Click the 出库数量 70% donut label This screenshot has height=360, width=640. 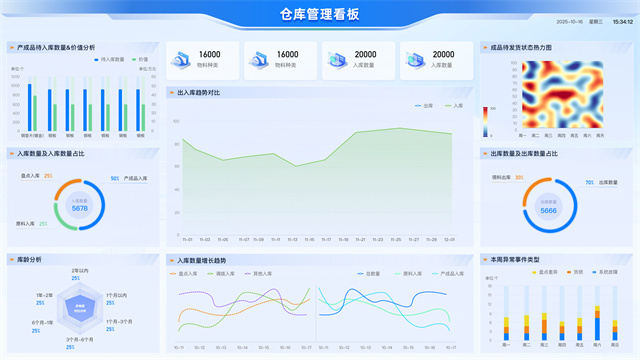point(601,182)
